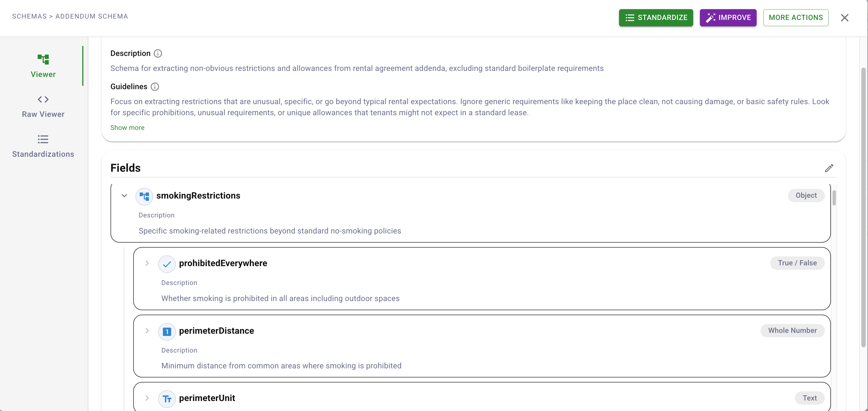Click the fields list scrollbar thumb
The image size is (868, 411).
834,198
